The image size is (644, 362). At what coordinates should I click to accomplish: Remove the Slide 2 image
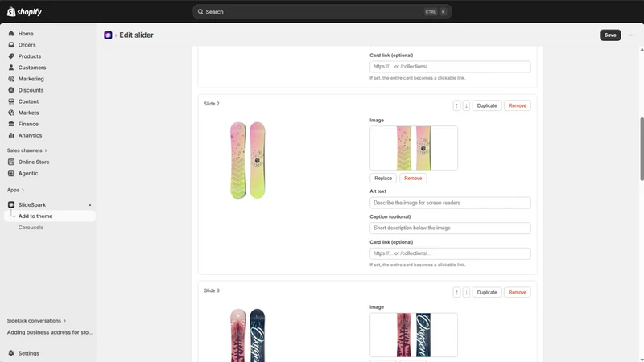[413, 178]
